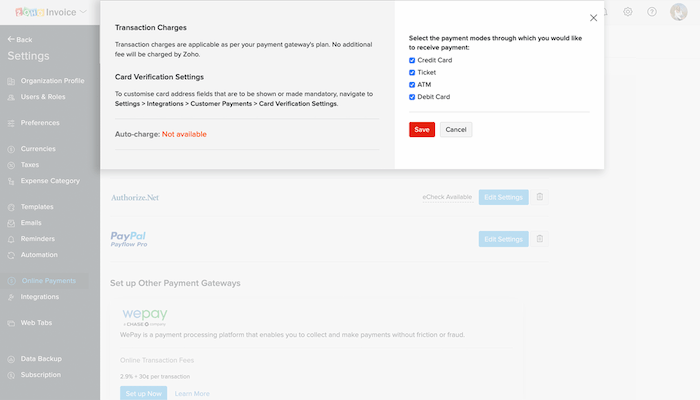This screenshot has width=700, height=400.
Task: Click the Organization Profile sidebar icon
Action: point(11,81)
